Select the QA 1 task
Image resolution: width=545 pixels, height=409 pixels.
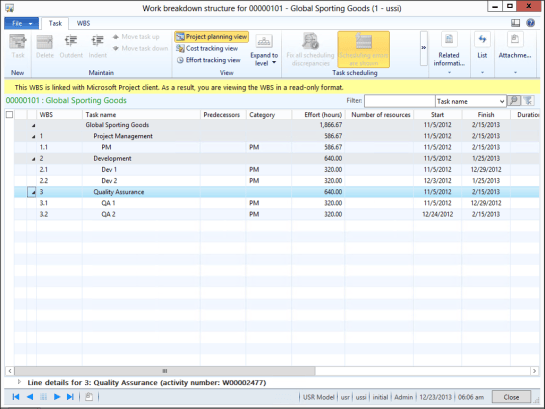click(277, 203)
